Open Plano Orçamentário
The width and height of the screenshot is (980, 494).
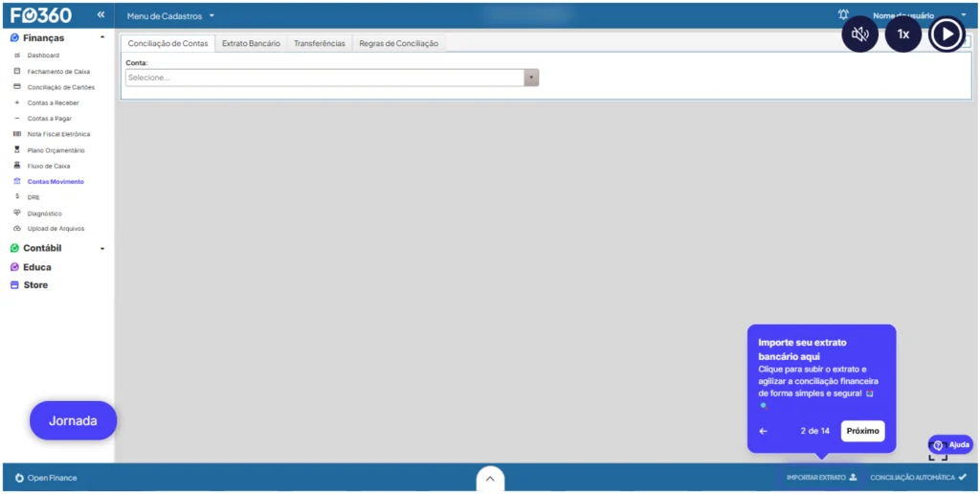(x=56, y=150)
